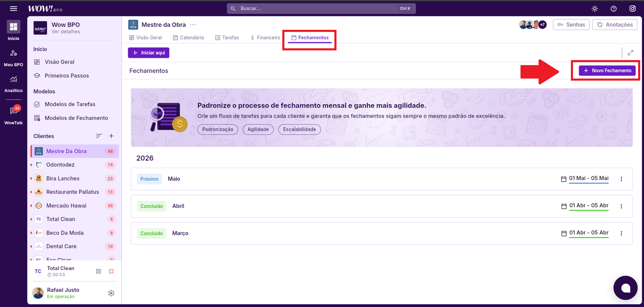Open the hamburger menu icon
The height and width of the screenshot is (307, 644).
(13, 8)
